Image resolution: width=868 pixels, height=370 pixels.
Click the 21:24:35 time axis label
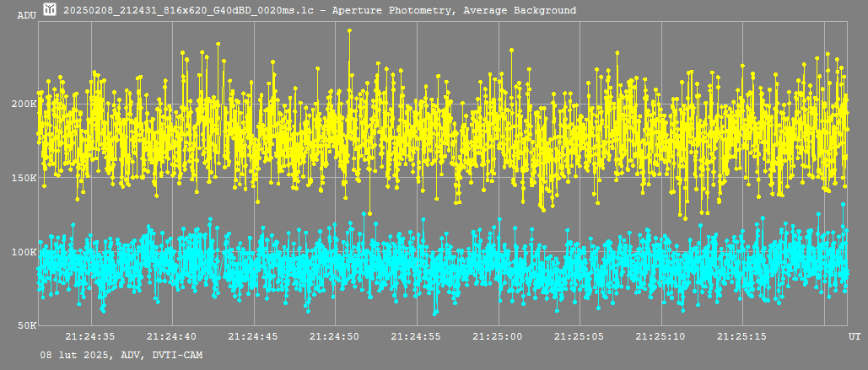click(x=90, y=336)
